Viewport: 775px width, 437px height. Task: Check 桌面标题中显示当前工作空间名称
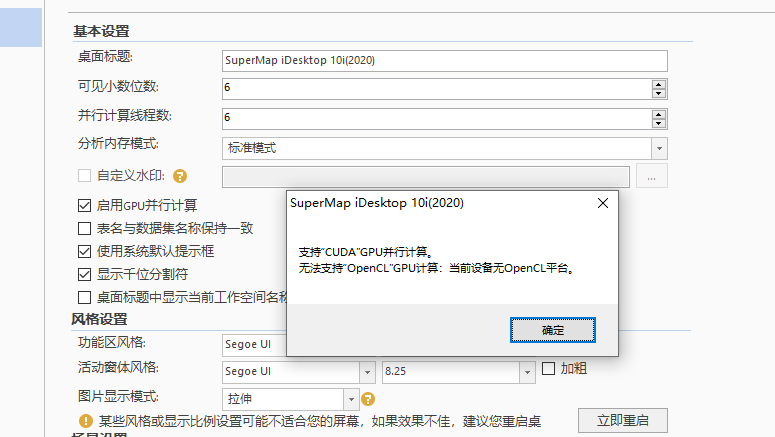[x=85, y=297]
